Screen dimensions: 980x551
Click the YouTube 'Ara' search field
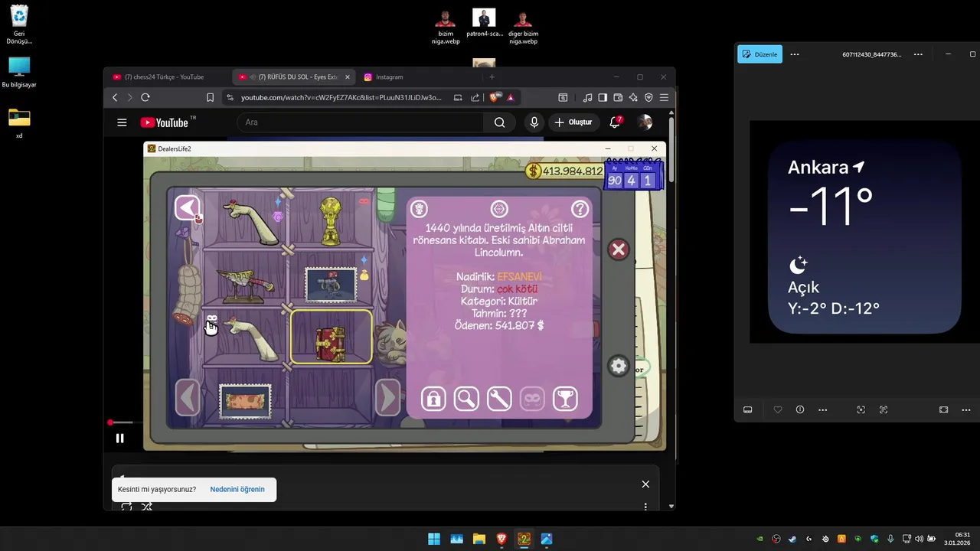tap(360, 122)
